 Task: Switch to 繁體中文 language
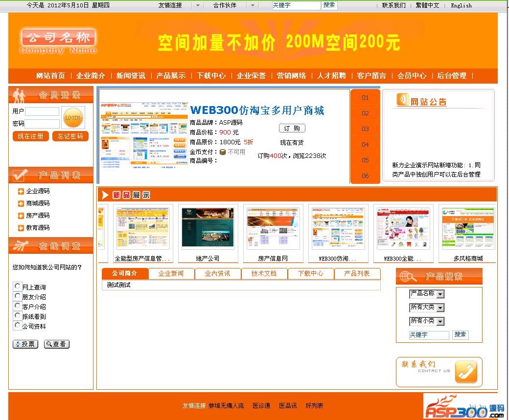point(428,5)
